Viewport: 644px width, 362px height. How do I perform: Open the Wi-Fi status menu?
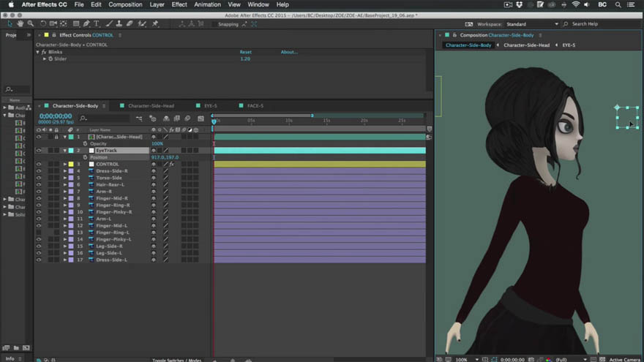coord(575,4)
